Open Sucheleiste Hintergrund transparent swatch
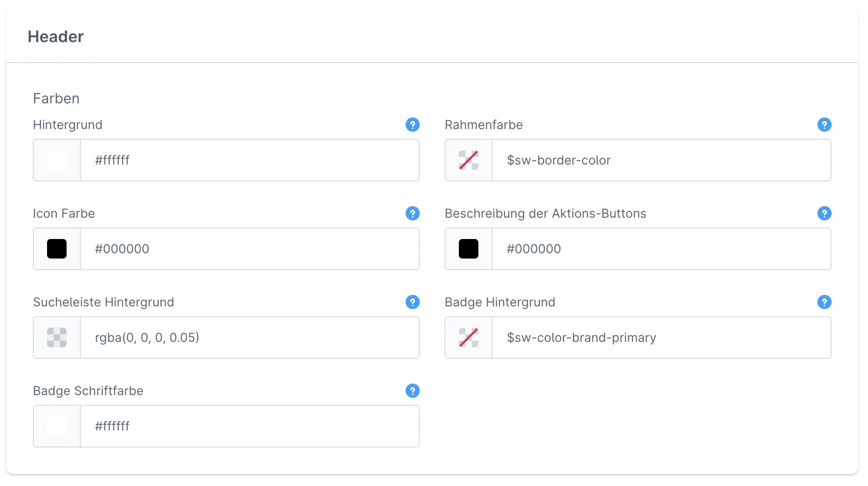Viewport: 868px width, 486px height. (x=57, y=337)
